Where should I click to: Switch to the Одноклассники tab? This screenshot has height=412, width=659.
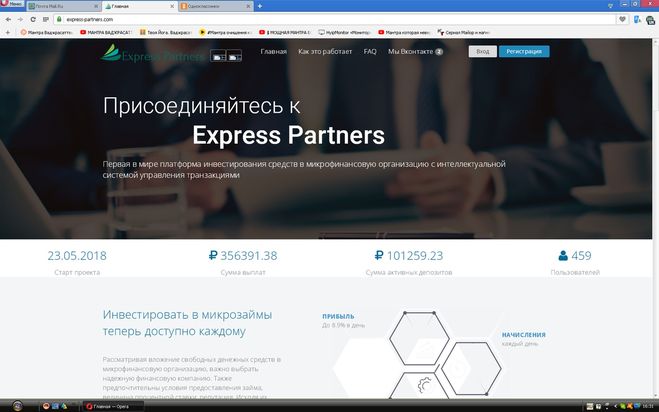[x=216, y=6]
